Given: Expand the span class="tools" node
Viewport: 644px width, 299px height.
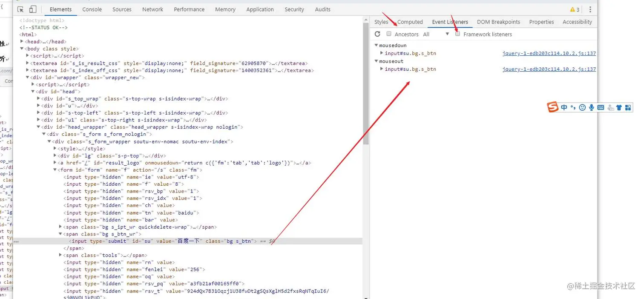Looking at the screenshot, I should [x=60, y=256].
